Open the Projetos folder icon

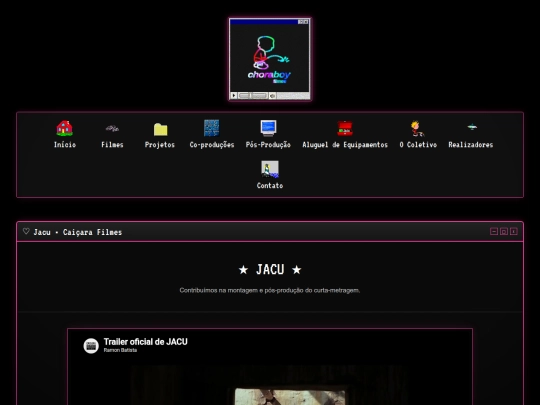160,129
